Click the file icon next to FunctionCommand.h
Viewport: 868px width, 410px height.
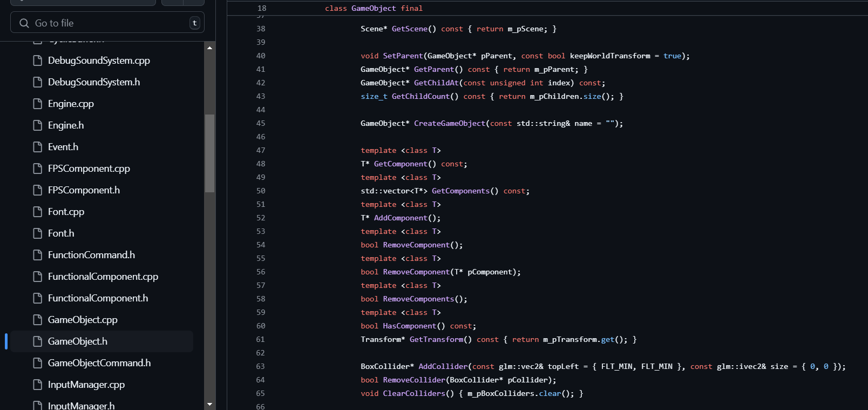(x=37, y=255)
